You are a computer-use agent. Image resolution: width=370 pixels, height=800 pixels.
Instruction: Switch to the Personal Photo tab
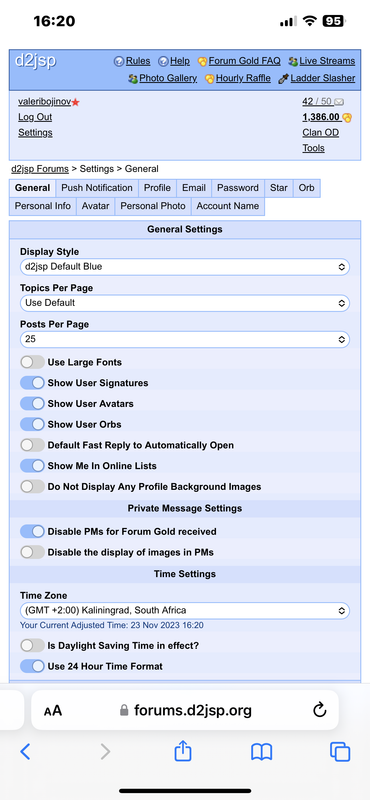coord(153,206)
